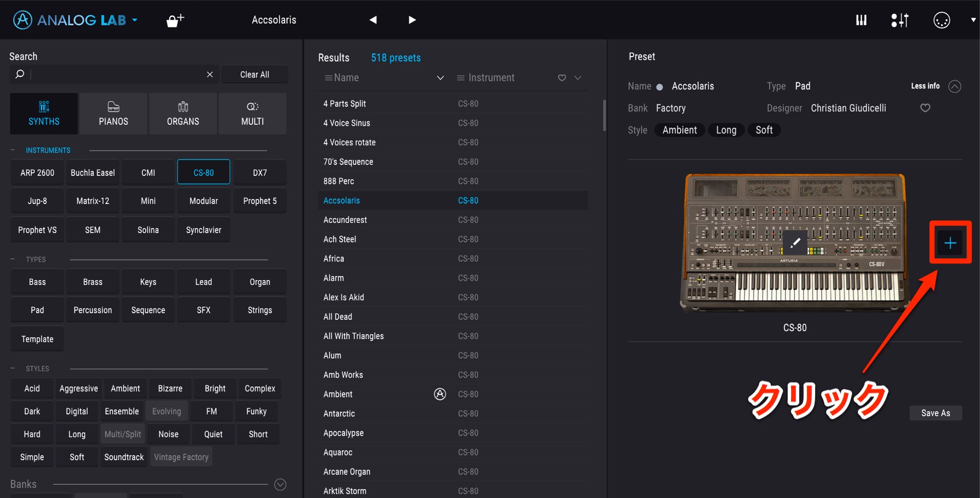This screenshot has width=980, height=498.
Task: Show the keyboard view icon
Action: pos(861,20)
